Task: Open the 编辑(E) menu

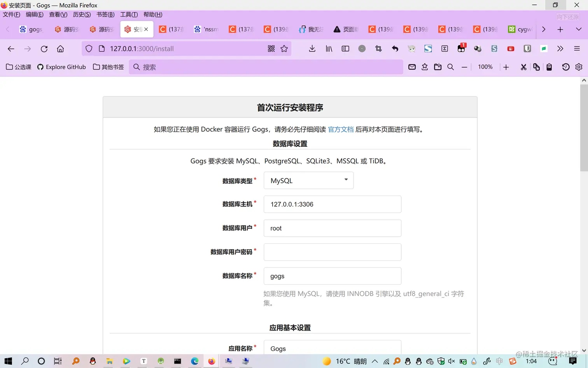Action: tap(35, 14)
